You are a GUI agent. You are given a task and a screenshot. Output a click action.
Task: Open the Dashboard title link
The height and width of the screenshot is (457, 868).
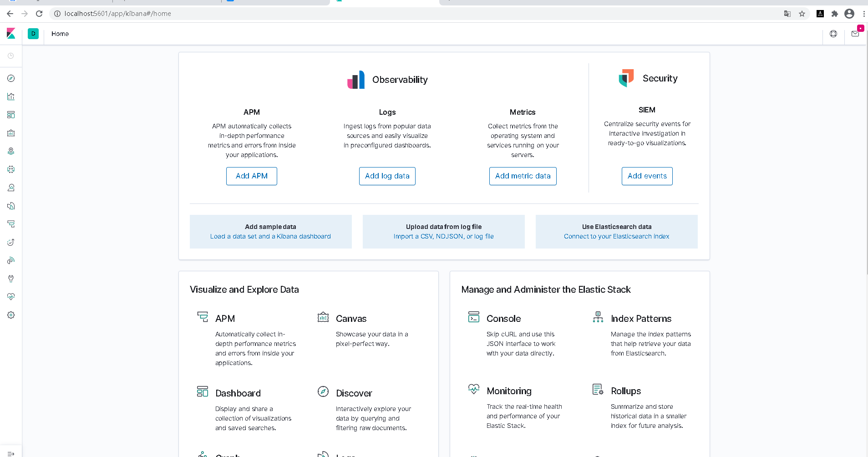click(238, 393)
